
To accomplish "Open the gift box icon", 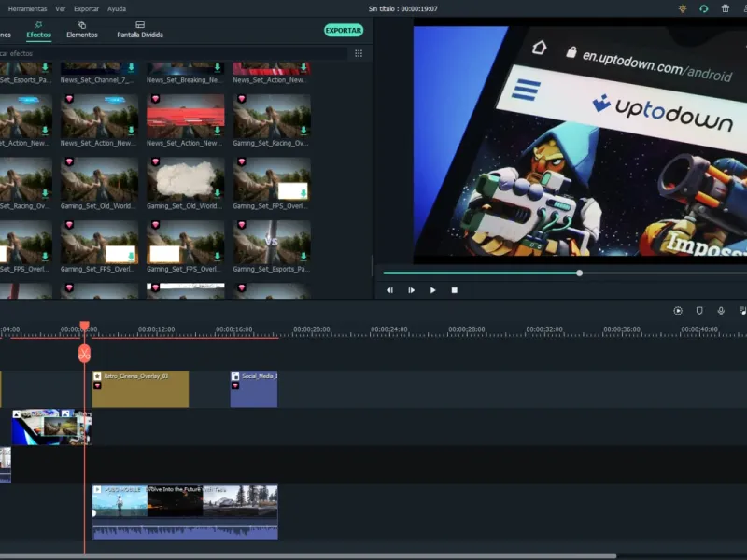I will pos(726,8).
